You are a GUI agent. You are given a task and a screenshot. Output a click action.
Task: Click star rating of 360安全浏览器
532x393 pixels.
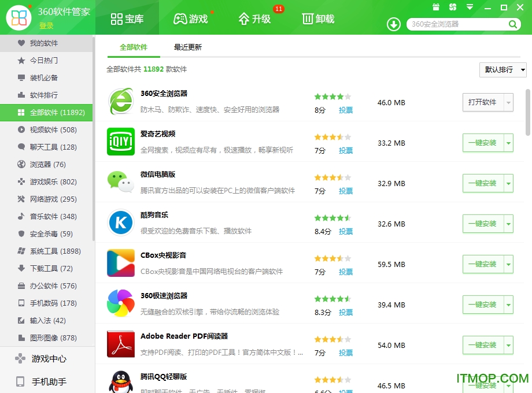click(332, 97)
